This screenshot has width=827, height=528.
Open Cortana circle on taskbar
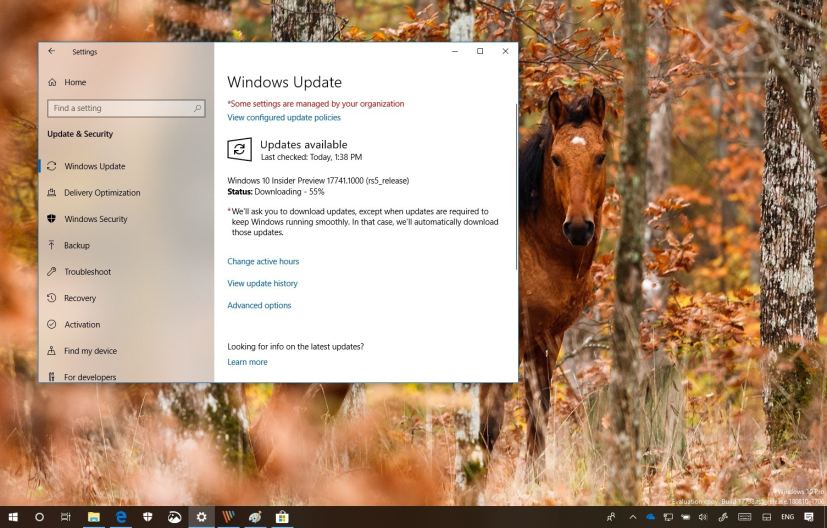39,517
